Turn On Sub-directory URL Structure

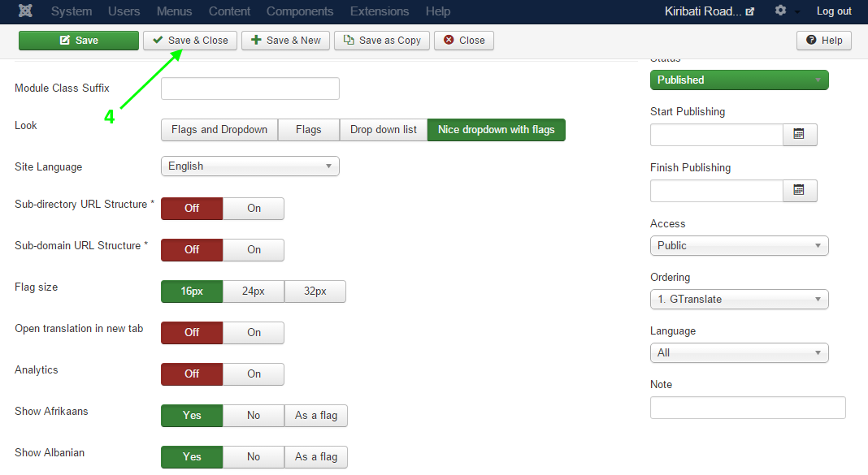(254, 209)
